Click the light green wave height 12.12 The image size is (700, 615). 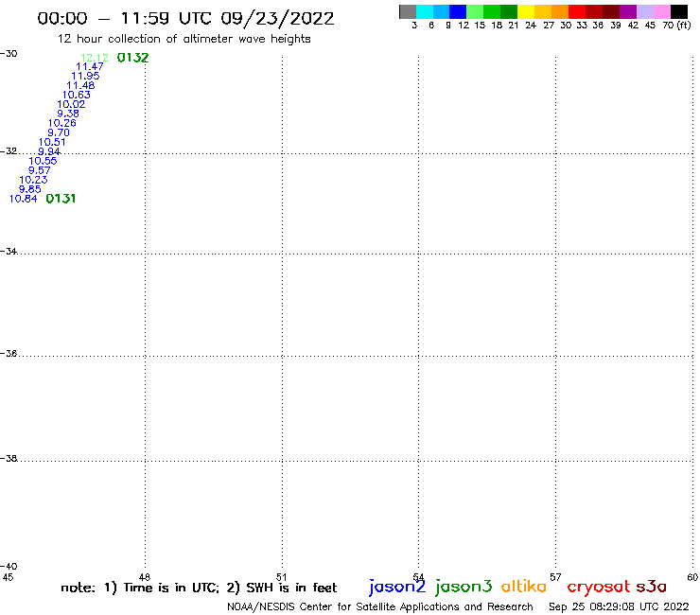click(95, 58)
